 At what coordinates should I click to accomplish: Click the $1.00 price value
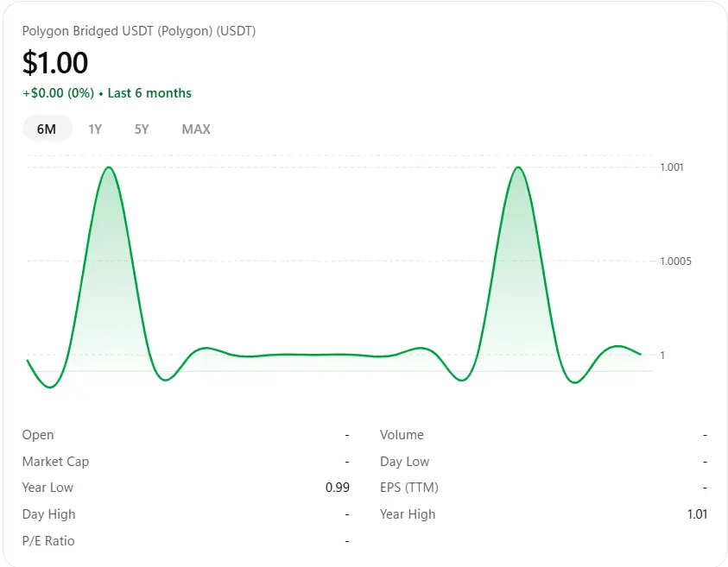point(55,63)
